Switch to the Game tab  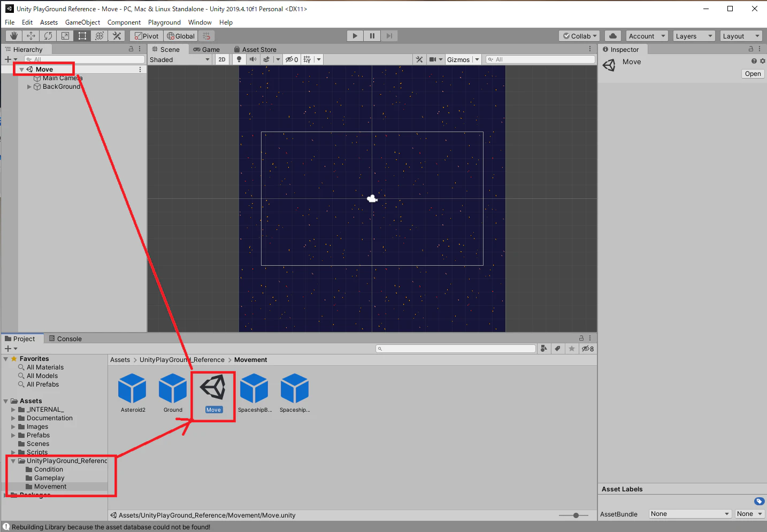pos(206,49)
